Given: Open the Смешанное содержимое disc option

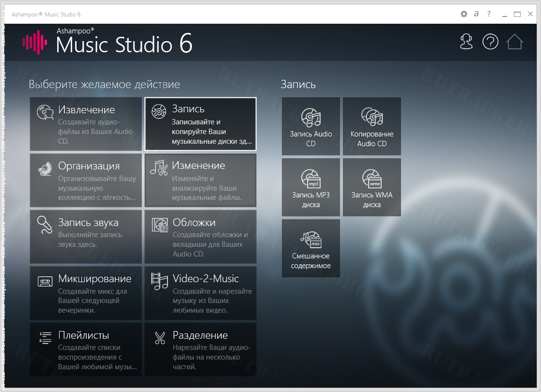Looking at the screenshot, I should pos(310,248).
